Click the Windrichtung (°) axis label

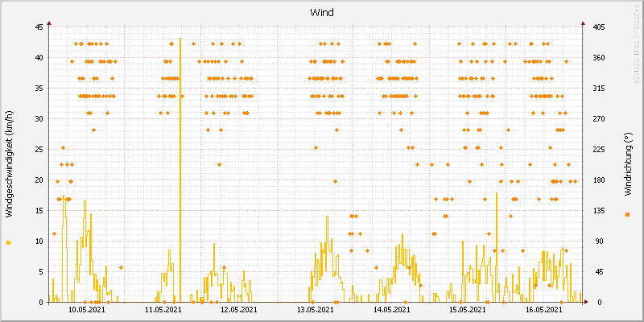pos(627,164)
